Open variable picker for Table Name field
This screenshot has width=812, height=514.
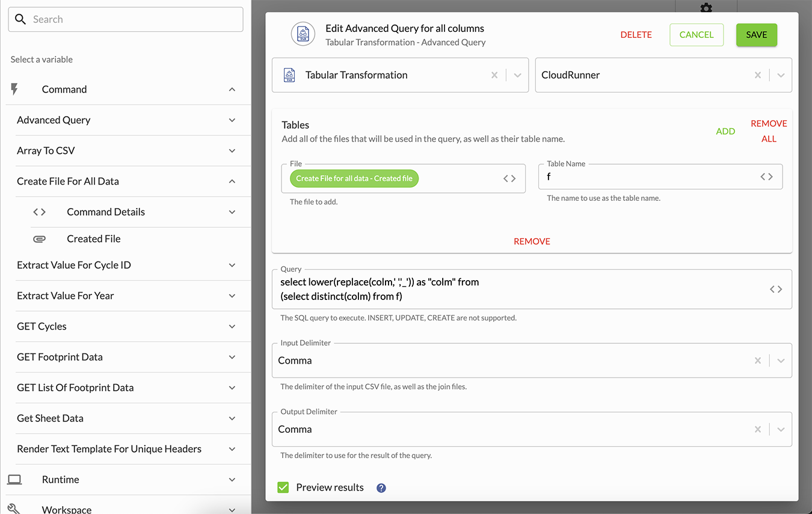point(766,177)
